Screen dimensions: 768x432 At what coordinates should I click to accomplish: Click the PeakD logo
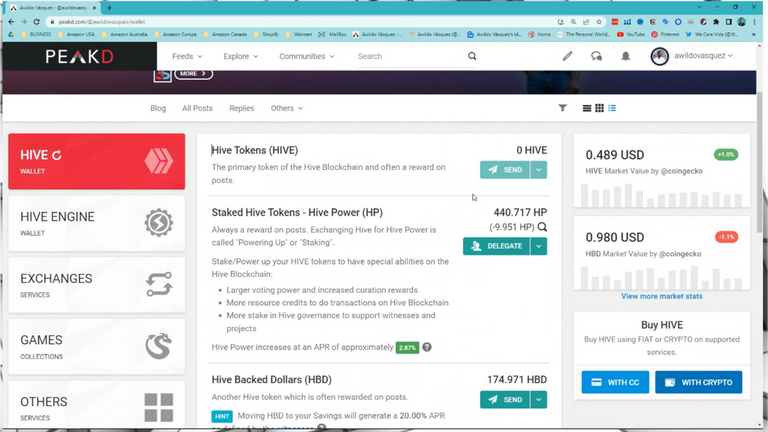point(79,56)
